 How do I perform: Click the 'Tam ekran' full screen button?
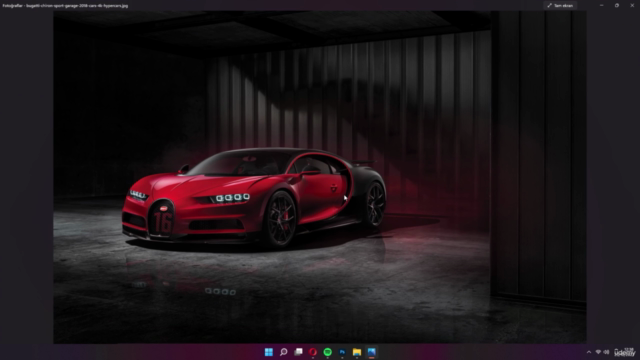click(560, 5)
